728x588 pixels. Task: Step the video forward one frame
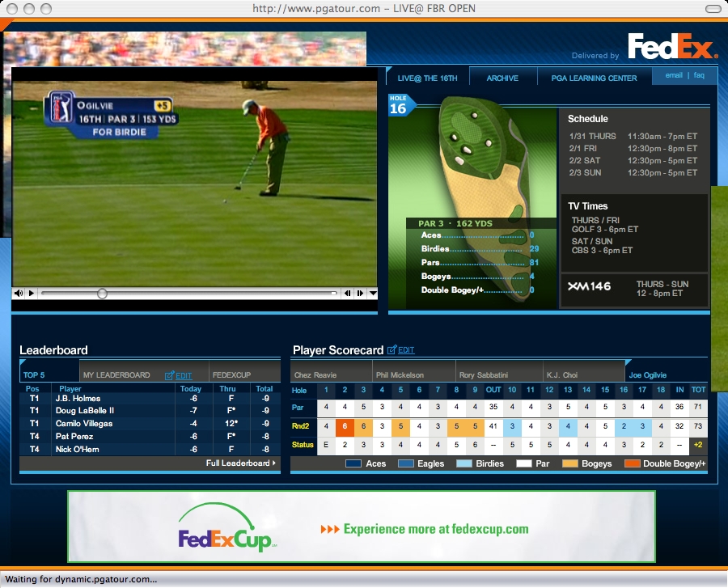(360, 294)
